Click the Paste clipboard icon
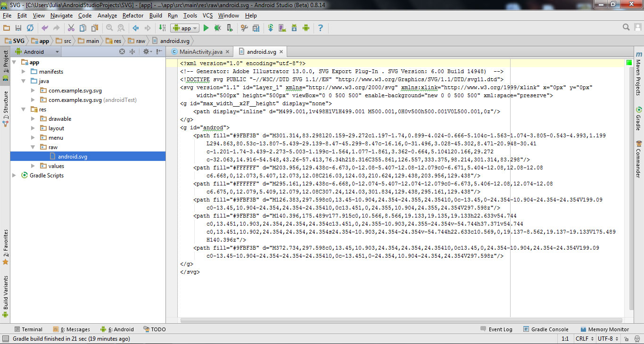The image size is (644, 344). click(x=95, y=28)
